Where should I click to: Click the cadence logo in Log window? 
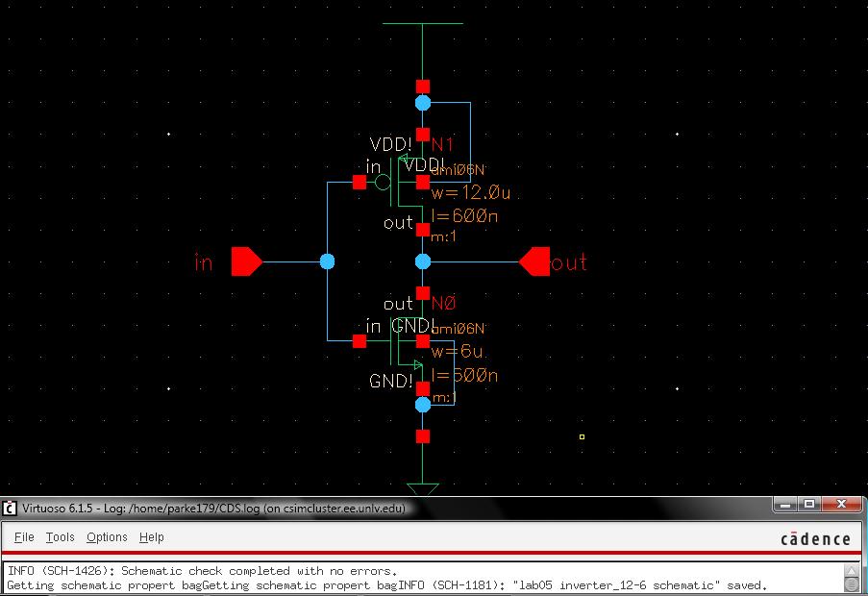coord(815,539)
